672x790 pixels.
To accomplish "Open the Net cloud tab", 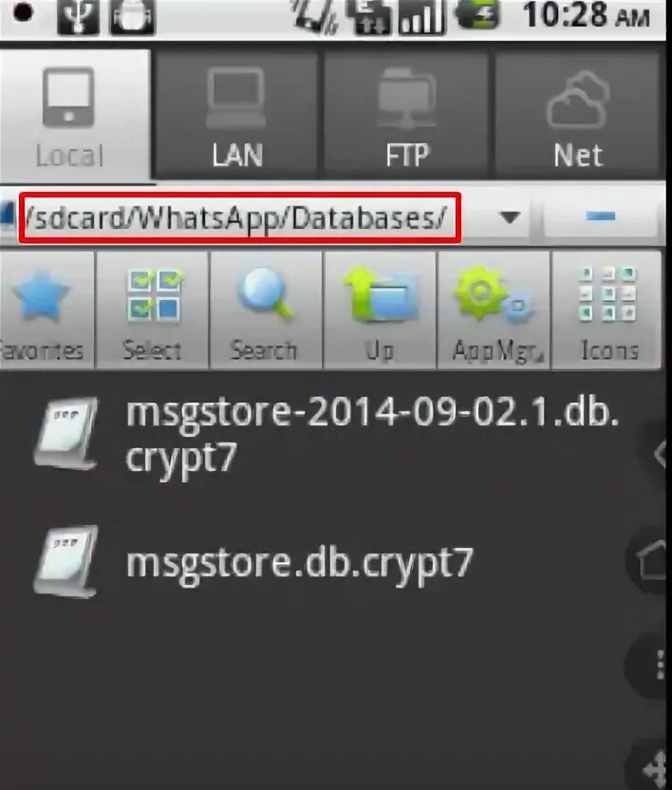I will coord(577,115).
